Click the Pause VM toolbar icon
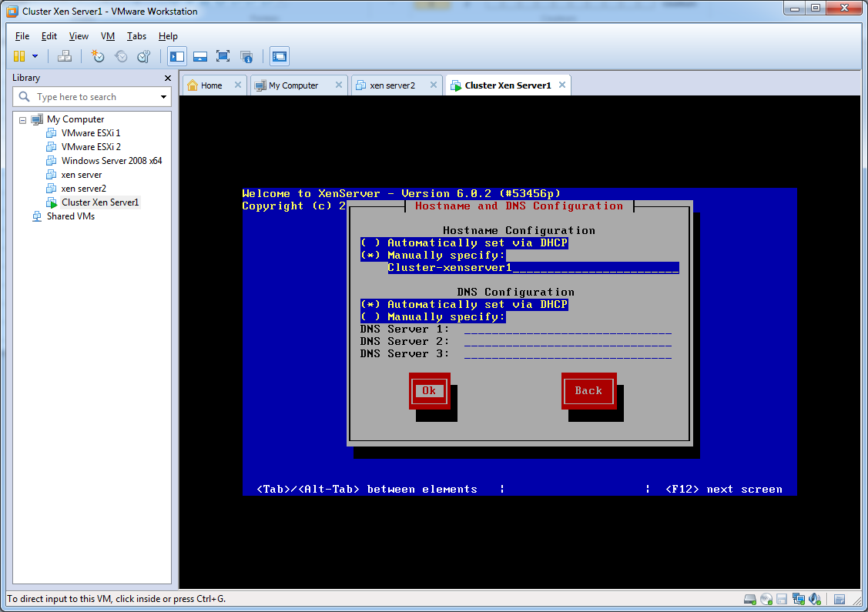Screen dimensions: 868x612 (19, 56)
